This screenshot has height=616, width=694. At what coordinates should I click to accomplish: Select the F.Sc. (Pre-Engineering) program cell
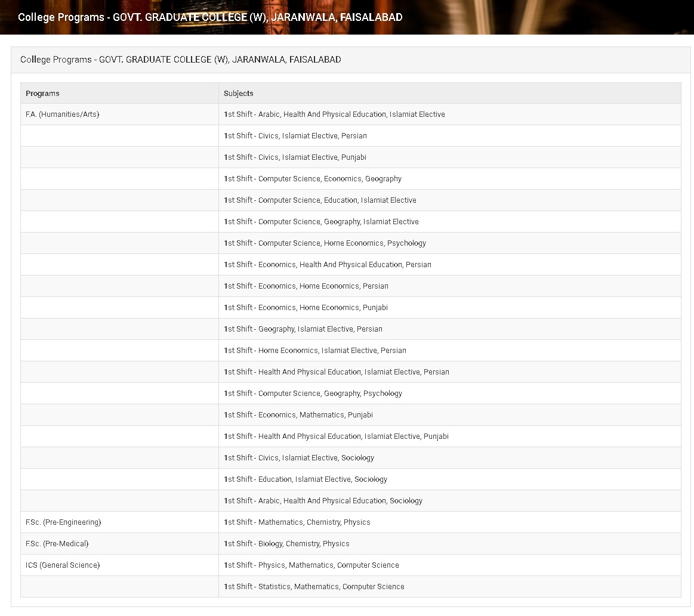pos(63,522)
